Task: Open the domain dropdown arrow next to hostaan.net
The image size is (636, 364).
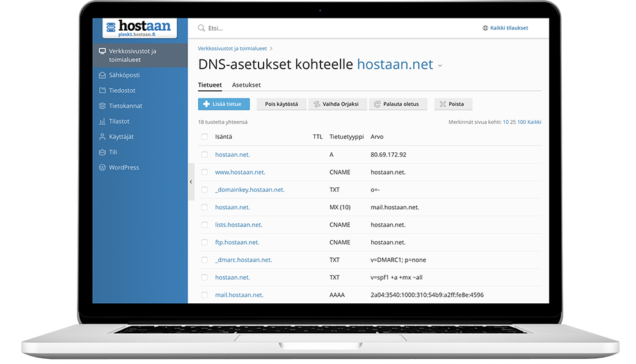Action: coord(440,66)
